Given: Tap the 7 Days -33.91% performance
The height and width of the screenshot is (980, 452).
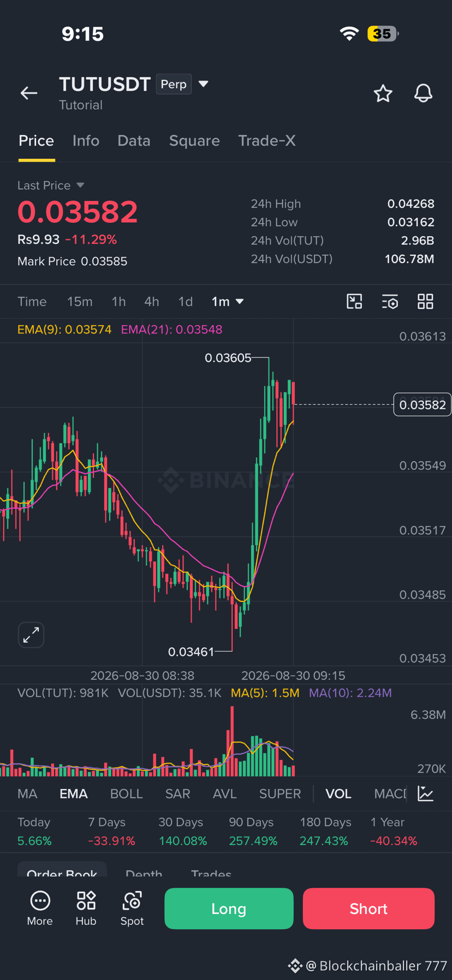Looking at the screenshot, I should pos(111,832).
